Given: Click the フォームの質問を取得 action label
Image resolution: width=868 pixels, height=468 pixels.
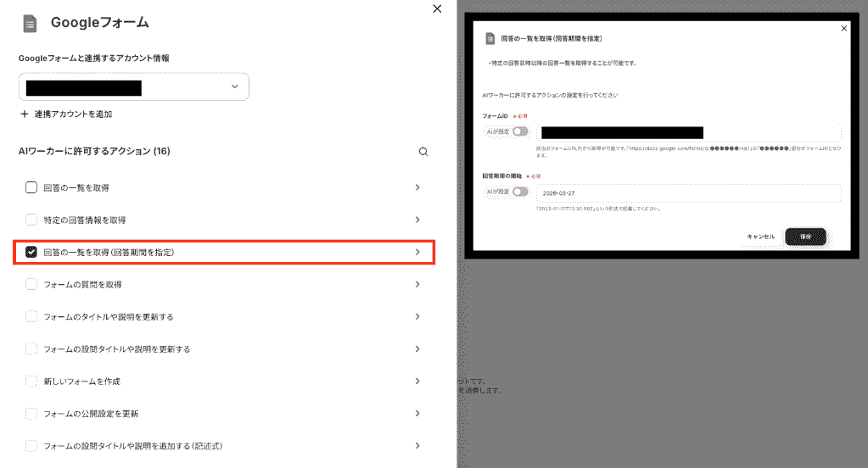Looking at the screenshot, I should (82, 284).
